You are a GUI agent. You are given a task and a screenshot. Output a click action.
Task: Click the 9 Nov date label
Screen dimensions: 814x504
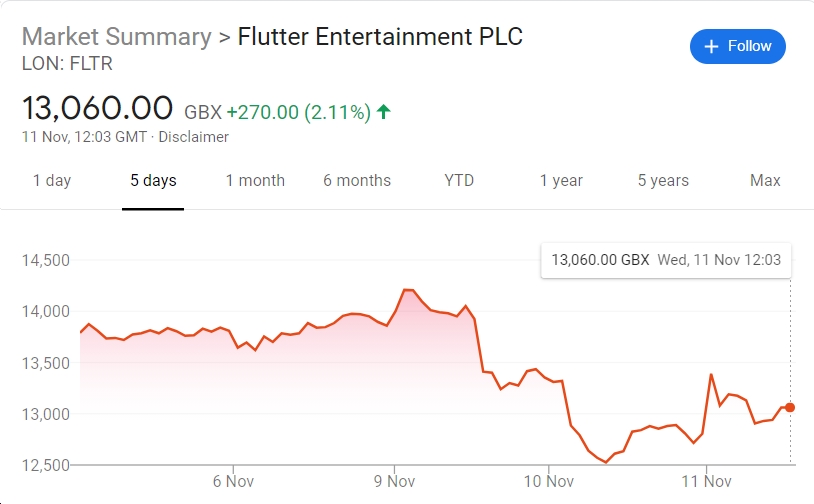394,481
